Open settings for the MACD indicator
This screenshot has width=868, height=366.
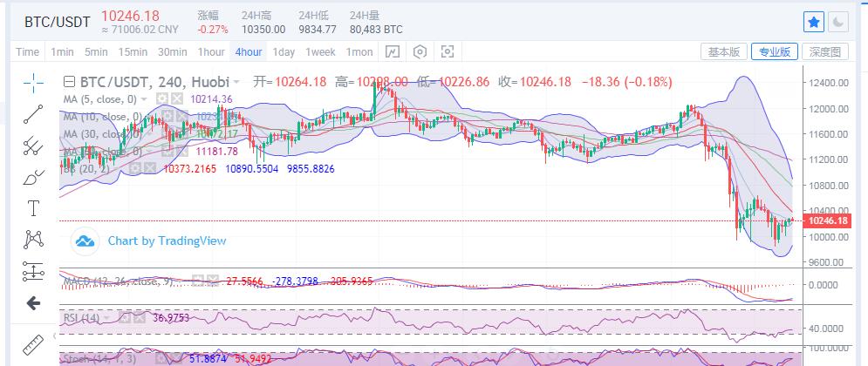[x=196, y=281]
